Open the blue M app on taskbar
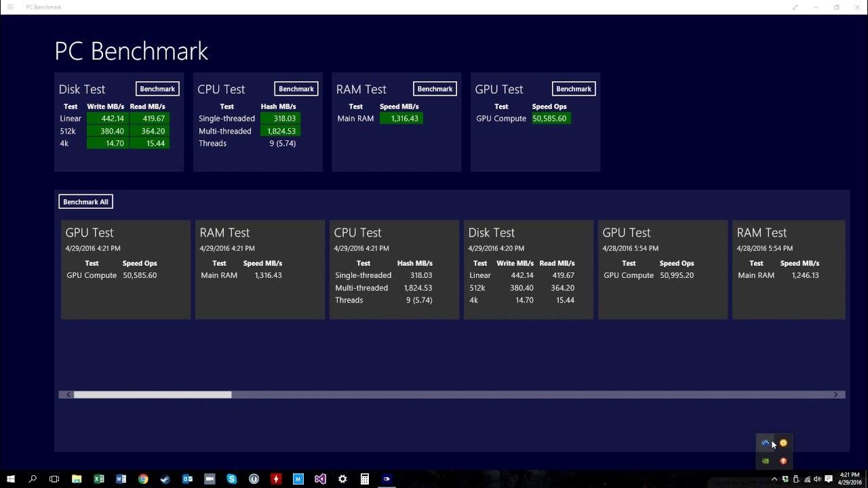868x488 pixels. (298, 479)
